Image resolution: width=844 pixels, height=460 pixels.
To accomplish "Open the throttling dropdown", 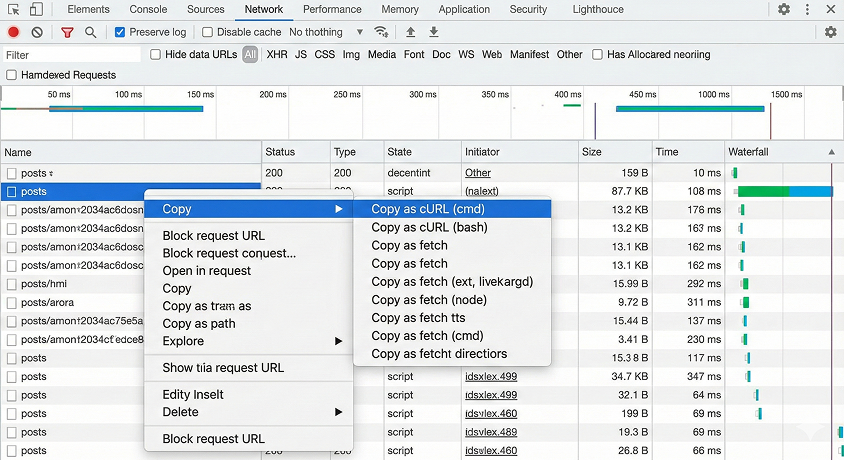I will pos(359,32).
